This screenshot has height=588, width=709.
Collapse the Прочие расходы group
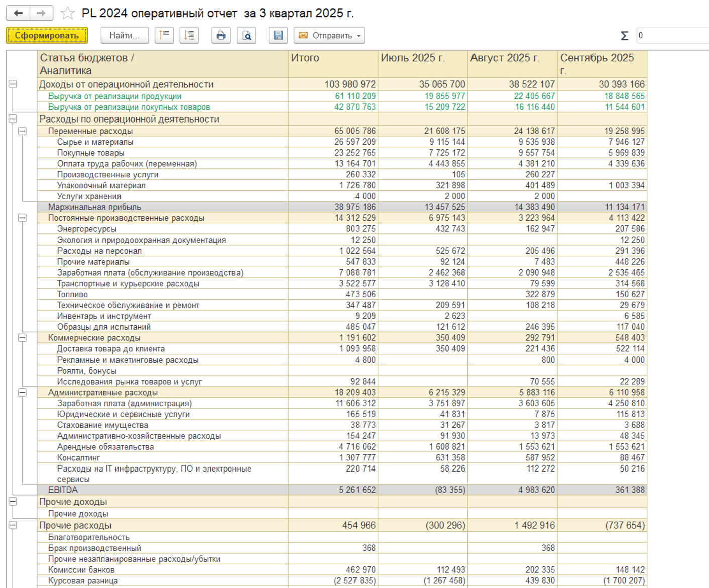click(13, 525)
